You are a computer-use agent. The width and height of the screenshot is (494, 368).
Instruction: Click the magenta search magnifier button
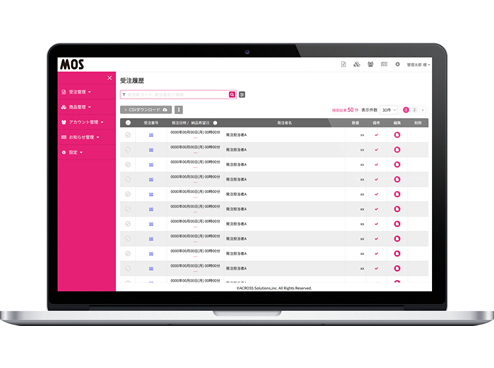232,95
